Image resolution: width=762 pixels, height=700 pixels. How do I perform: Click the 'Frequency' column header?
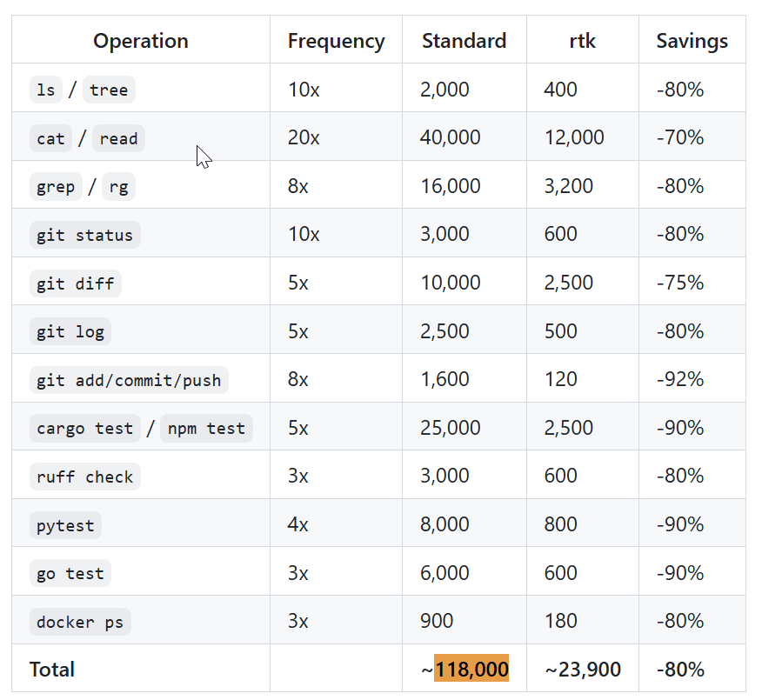[336, 40]
